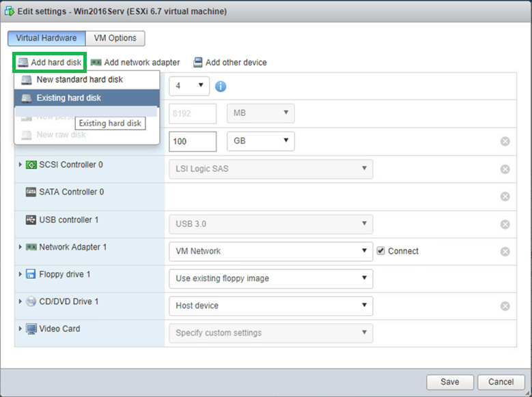Click the disk size field showing 100
This screenshot has width=532, height=397.
(x=193, y=141)
